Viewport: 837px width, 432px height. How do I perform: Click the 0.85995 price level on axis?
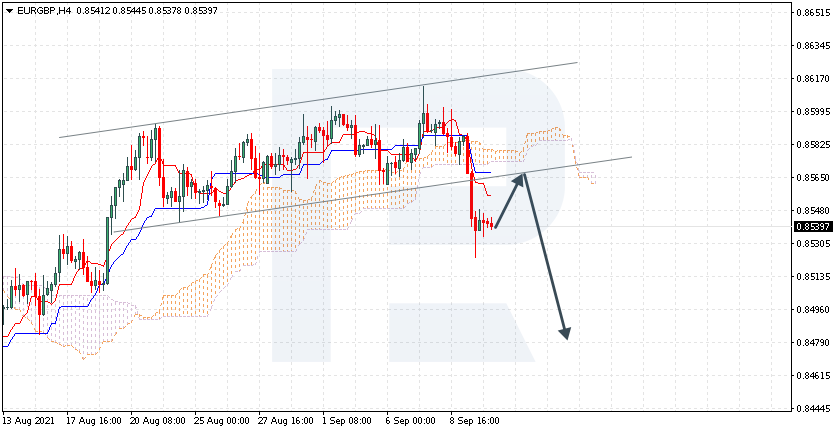(811, 112)
